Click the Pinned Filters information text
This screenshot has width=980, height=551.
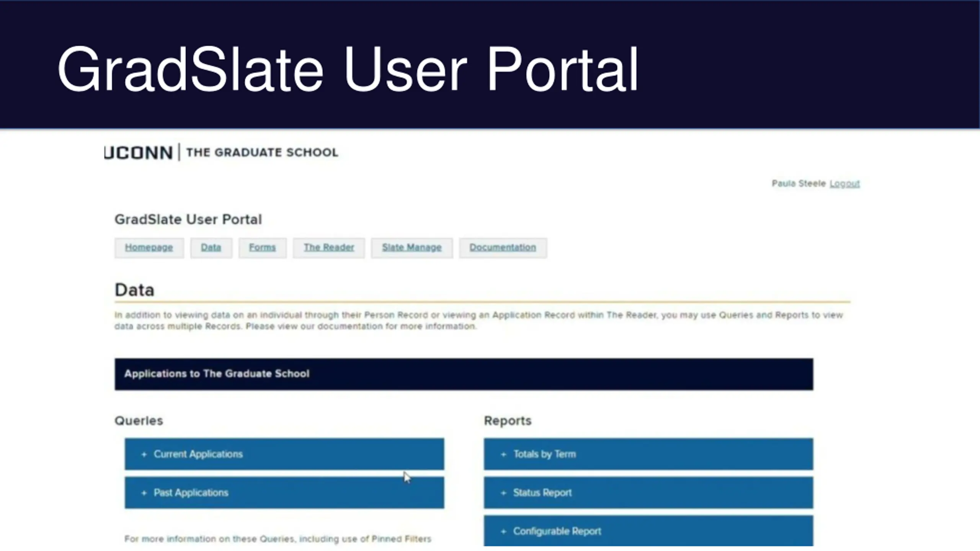coord(278,539)
